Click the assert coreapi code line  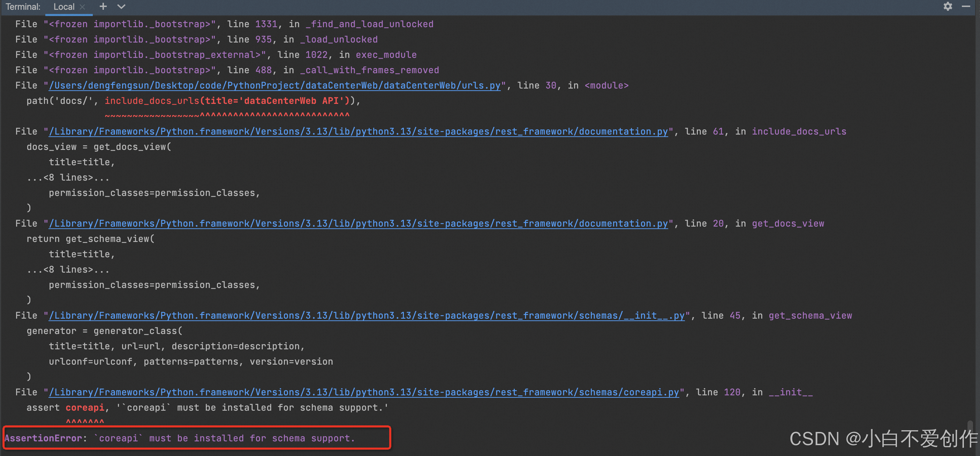pos(208,408)
